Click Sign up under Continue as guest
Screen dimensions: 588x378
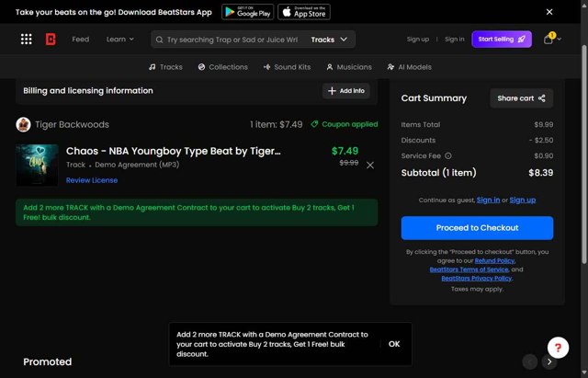tap(523, 200)
